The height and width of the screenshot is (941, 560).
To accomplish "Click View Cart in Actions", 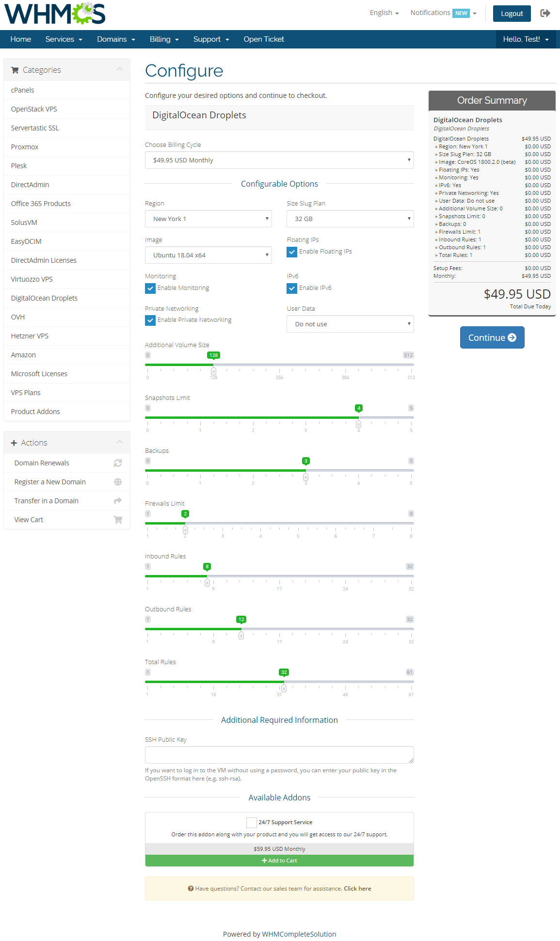I will pos(67,520).
